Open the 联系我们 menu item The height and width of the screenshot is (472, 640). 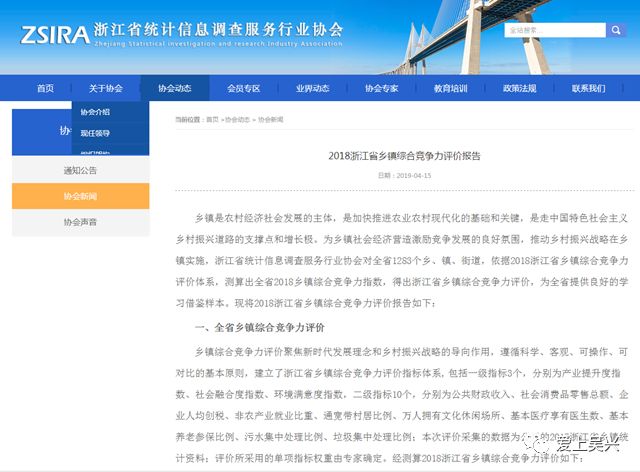click(x=589, y=88)
